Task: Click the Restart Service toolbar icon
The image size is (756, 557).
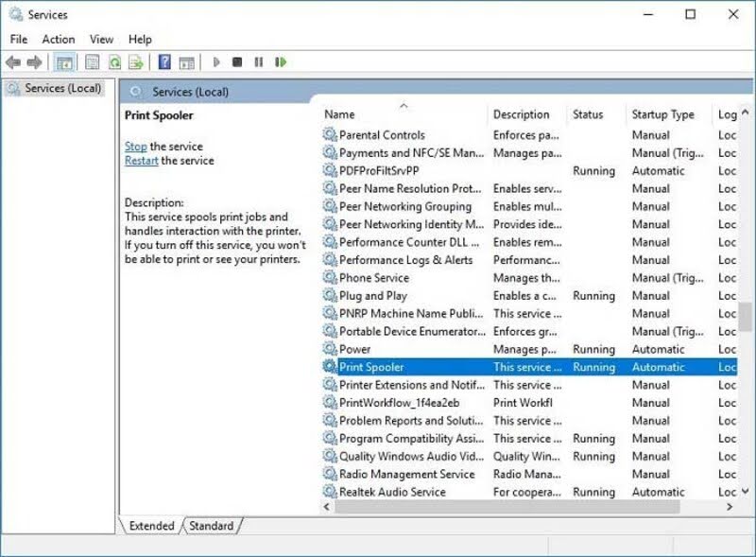Action: point(281,62)
